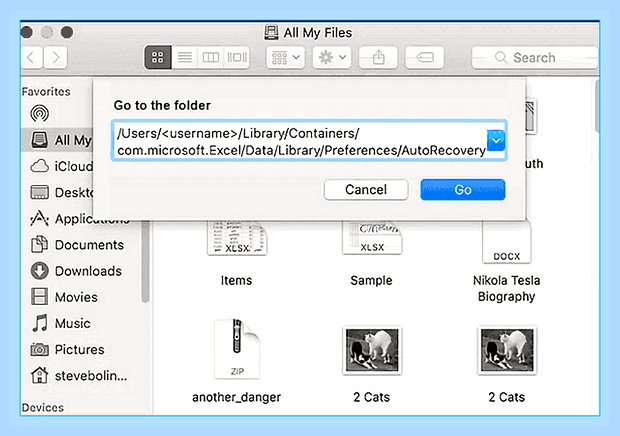Switch to icon view in toolbar
This screenshot has height=436, width=620.
click(158, 58)
